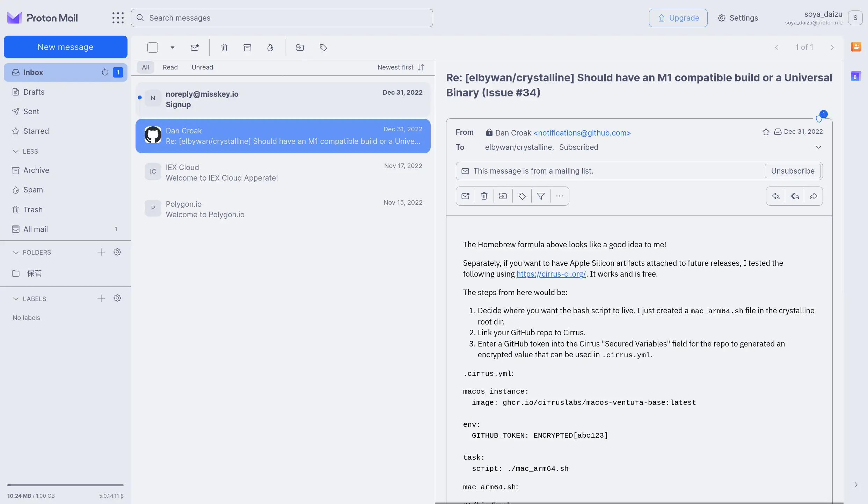Open folder settings gear
This screenshot has height=504, width=868.
coord(117,252)
